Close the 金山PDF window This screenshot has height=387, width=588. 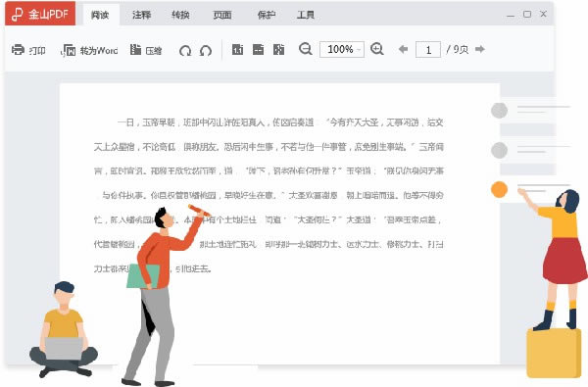[543, 14]
